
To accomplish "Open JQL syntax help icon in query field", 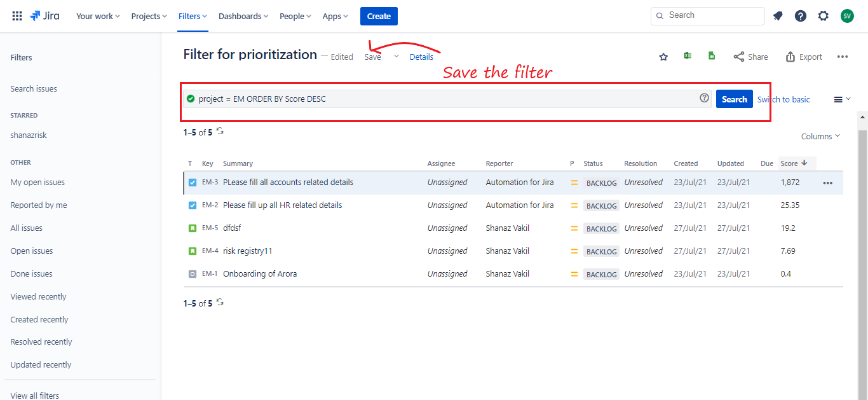I will pos(704,98).
